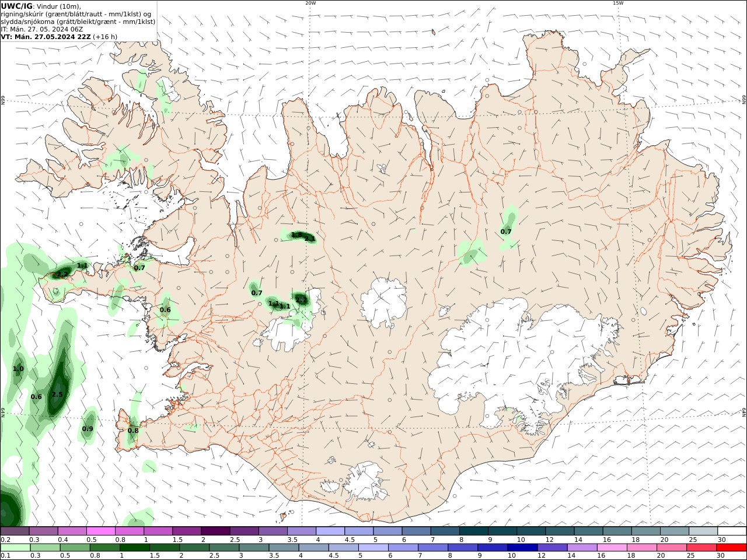Click the 2.5 rainfall value offshore southwest
This screenshot has width=747, height=560.
(57, 394)
